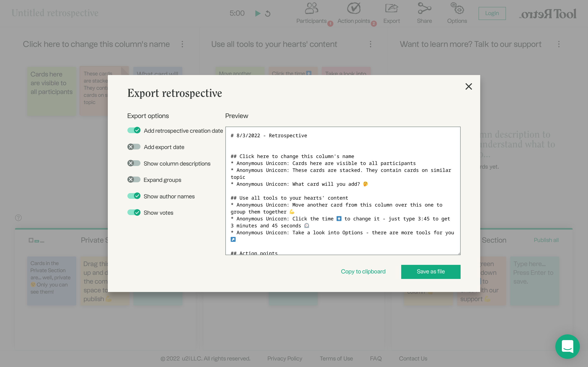588x367 pixels.
Task: Open the kebab menu on the hearts' content column
Action: (x=370, y=44)
